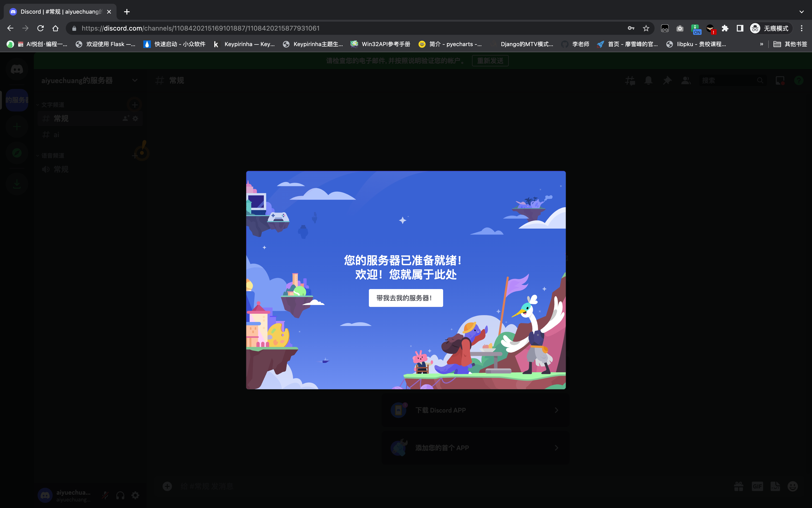Open the gift icon in message bar
The image size is (812, 508).
pos(738,486)
